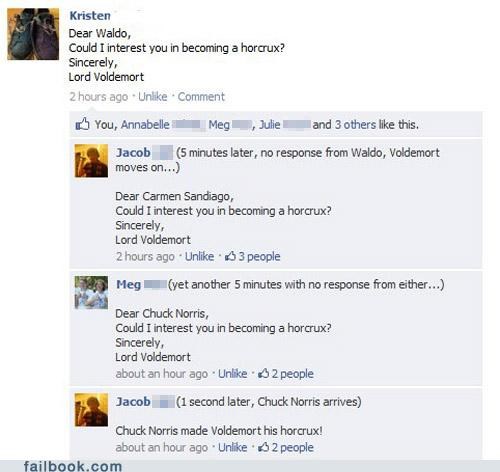
Task: Open Kristen's profile name link
Action: 90,16
